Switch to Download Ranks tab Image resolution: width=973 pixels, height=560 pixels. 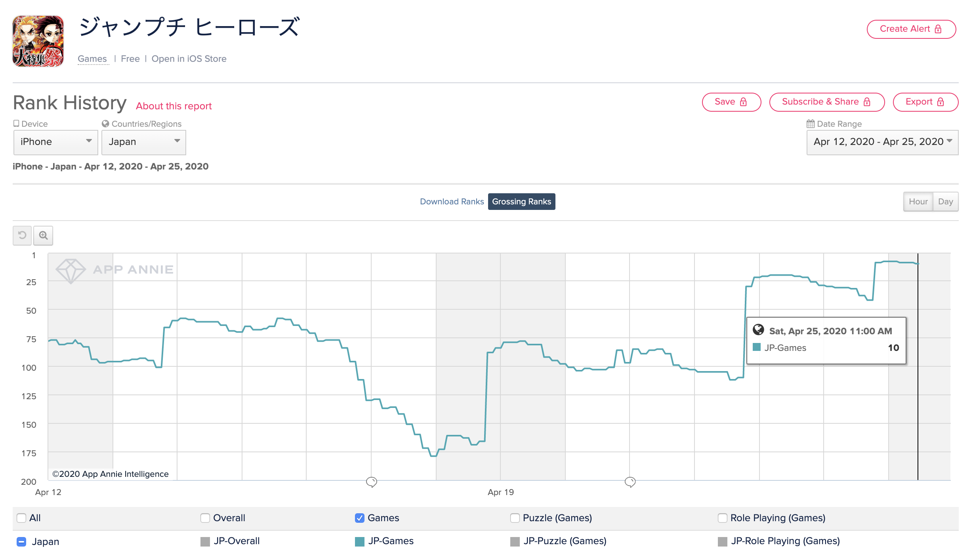(x=452, y=202)
